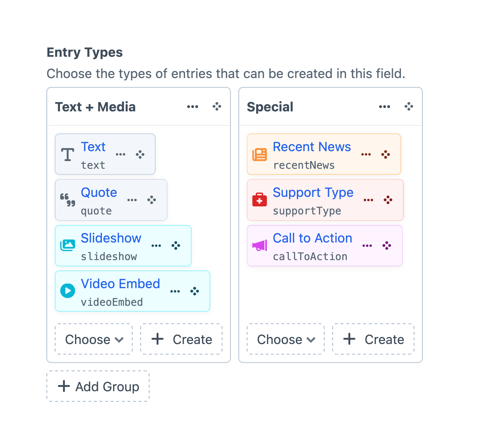Select the Recent News newspaper icon
Viewport: 480px width, 448px height.
[259, 154]
